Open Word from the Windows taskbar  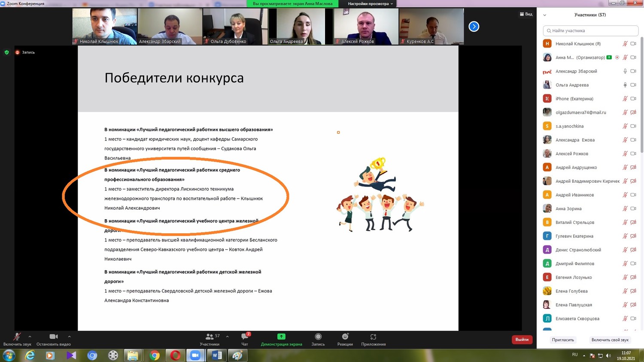tap(216, 355)
